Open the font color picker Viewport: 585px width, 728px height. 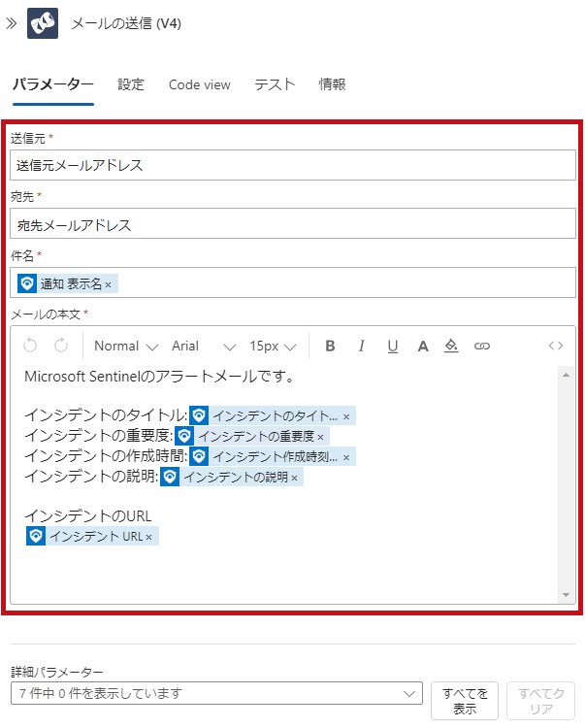(423, 346)
